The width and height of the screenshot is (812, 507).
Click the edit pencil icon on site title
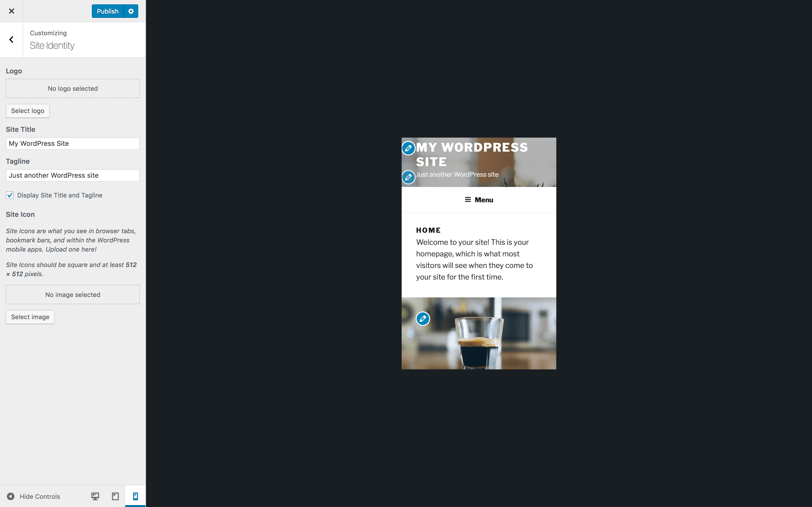409,148
